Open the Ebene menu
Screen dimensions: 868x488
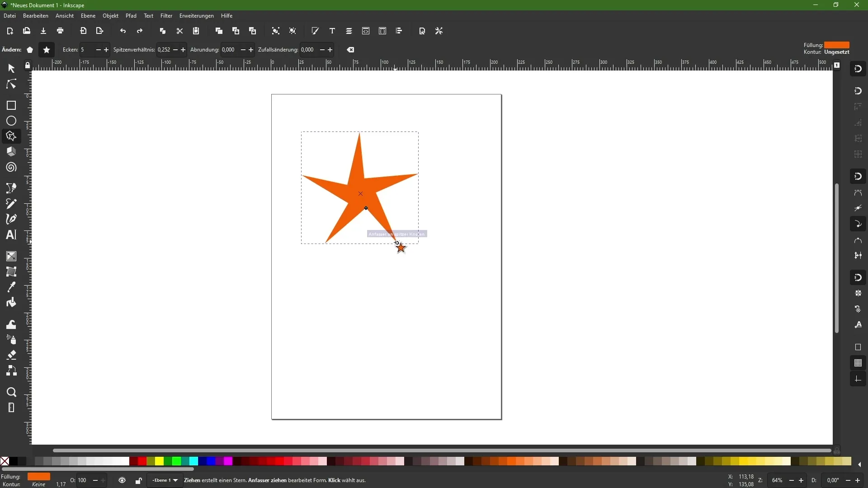[88, 16]
